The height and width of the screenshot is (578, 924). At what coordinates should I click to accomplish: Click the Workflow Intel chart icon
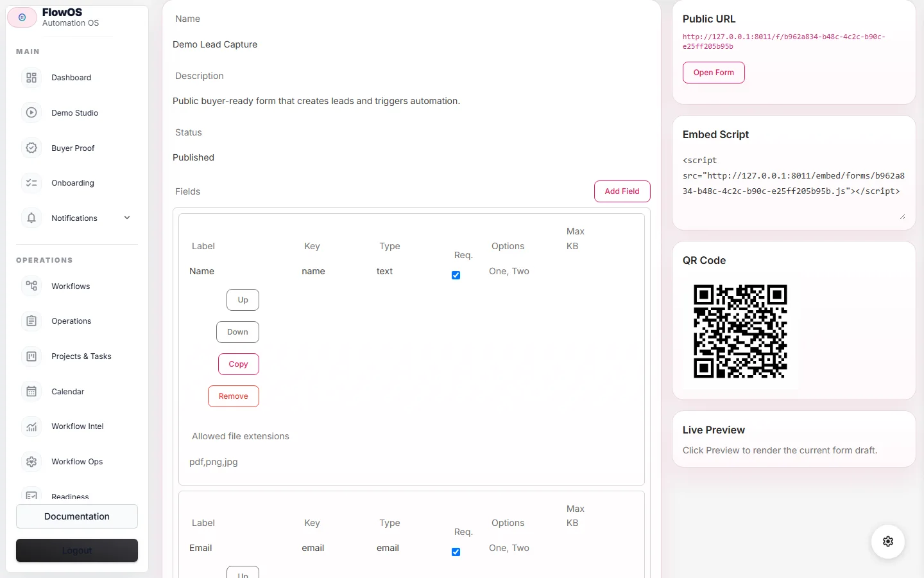pyautogui.click(x=31, y=426)
